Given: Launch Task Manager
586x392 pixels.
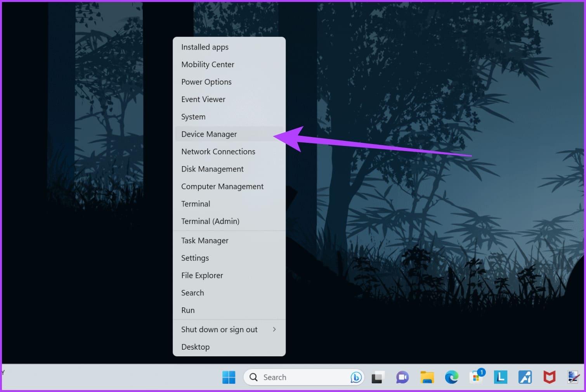Looking at the screenshot, I should (205, 241).
